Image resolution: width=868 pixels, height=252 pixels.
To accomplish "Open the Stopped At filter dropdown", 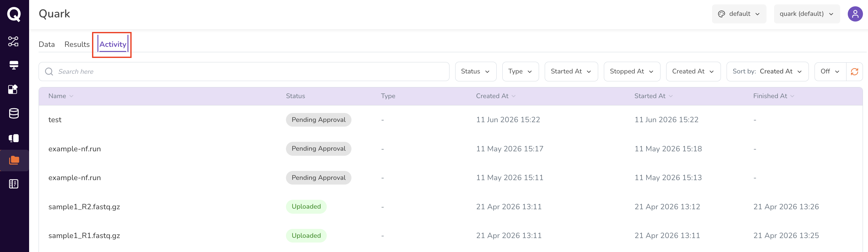I will tap(632, 72).
